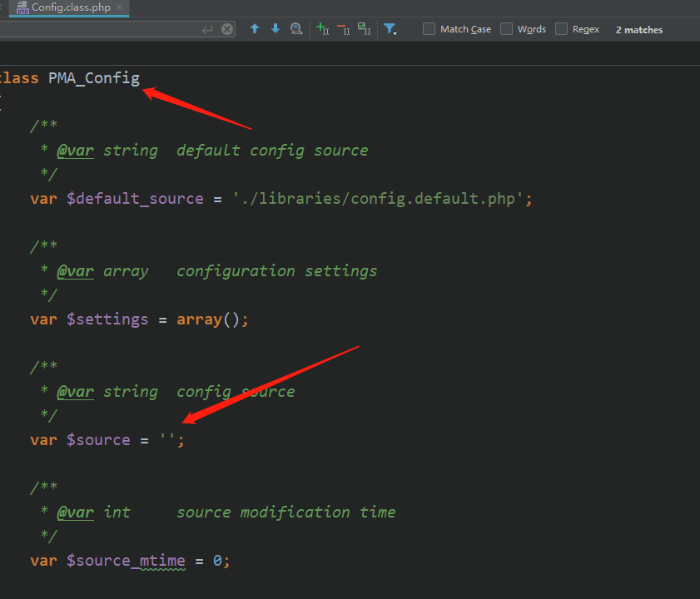Viewport: 700px width, 599px height.
Task: Open the search filter funnel dropdown
Action: (x=390, y=29)
